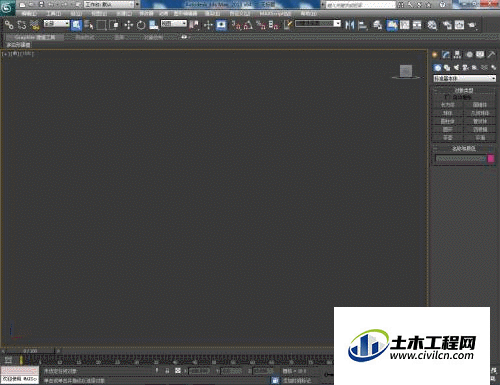Click the Sphere primitive button
The width and height of the screenshot is (500, 385).
pyautogui.click(x=448, y=113)
